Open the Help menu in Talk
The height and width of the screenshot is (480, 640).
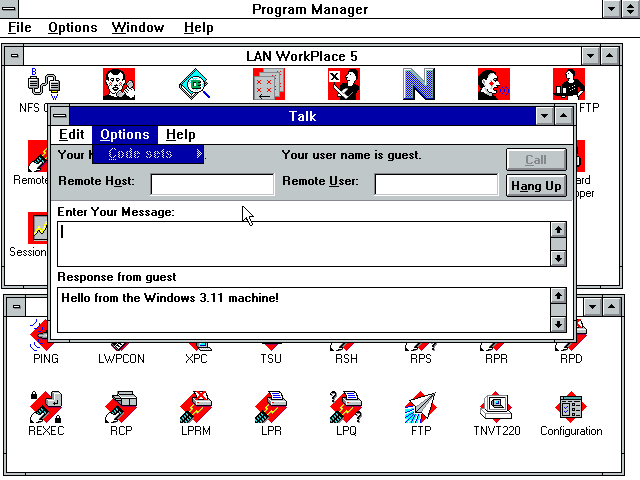pyautogui.click(x=181, y=134)
